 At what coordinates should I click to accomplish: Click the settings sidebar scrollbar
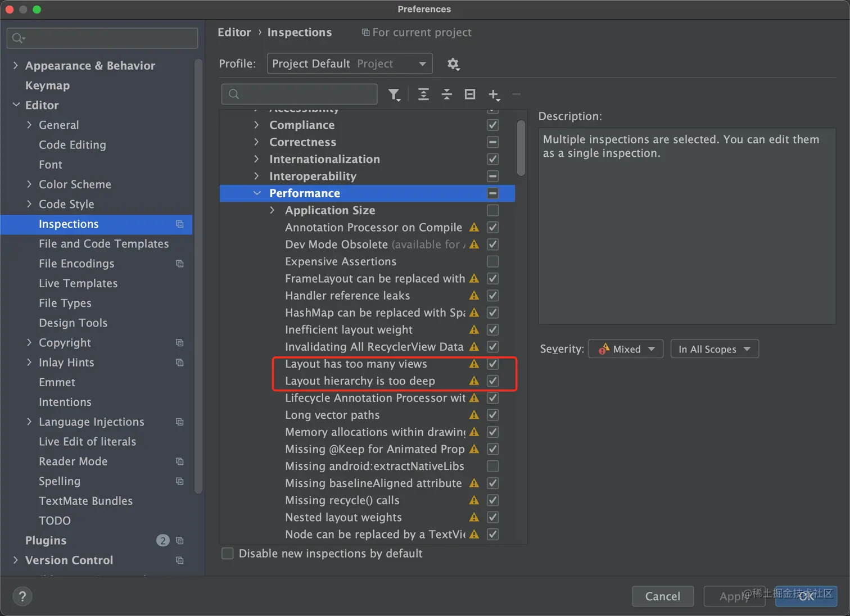198,276
